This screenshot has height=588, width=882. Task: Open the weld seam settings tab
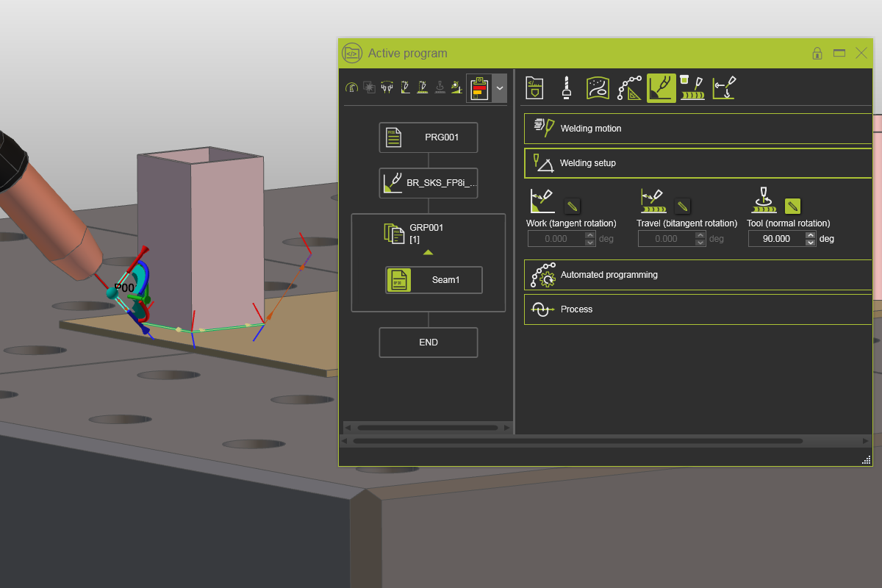click(692, 87)
